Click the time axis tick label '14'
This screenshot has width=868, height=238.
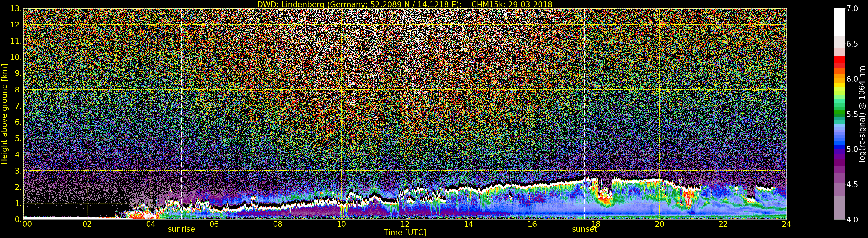[x=468, y=224]
